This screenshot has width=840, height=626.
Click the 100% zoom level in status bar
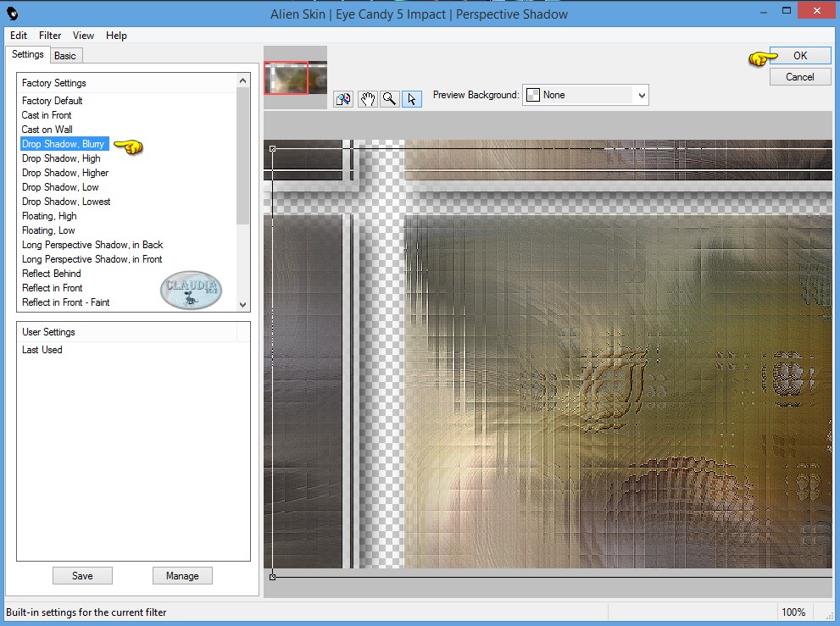point(793,612)
